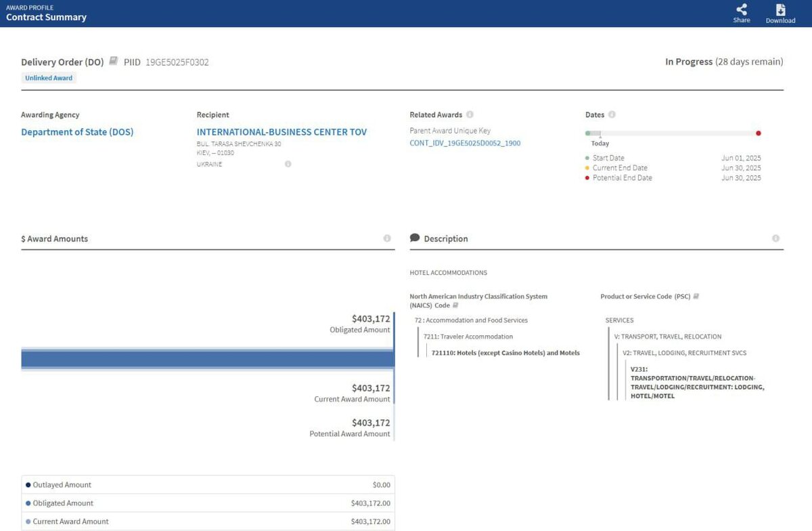
Task: Click In Progress (28 days remain) status
Action: point(724,62)
